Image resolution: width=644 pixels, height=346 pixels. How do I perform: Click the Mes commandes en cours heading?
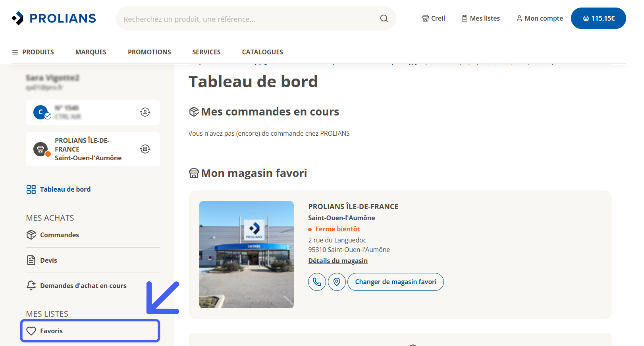[x=270, y=112]
